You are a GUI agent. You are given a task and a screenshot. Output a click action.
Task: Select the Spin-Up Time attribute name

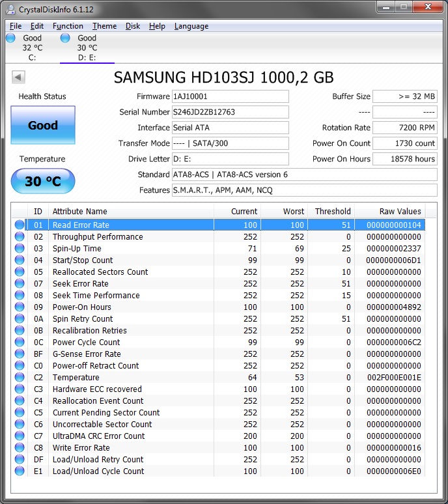pos(77,249)
